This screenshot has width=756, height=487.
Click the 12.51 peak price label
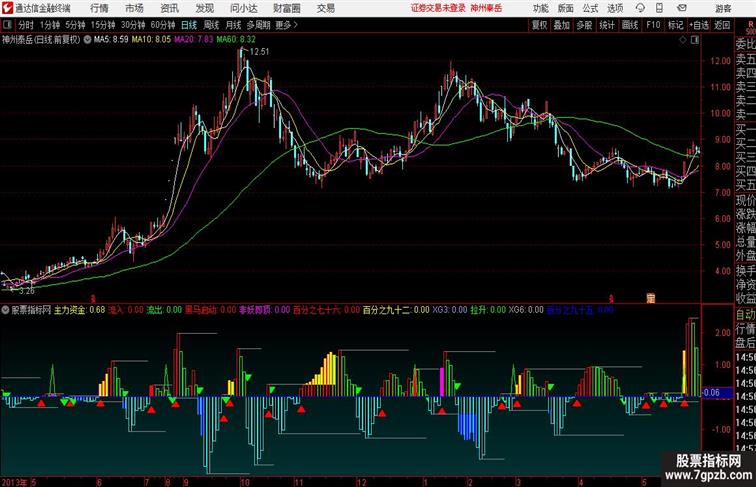coord(259,52)
